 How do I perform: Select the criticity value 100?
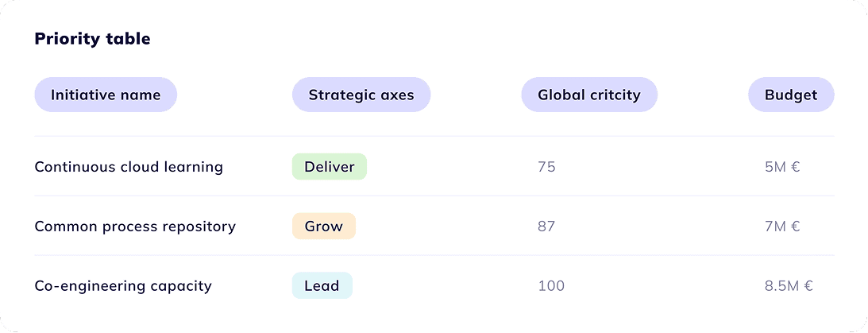551,286
